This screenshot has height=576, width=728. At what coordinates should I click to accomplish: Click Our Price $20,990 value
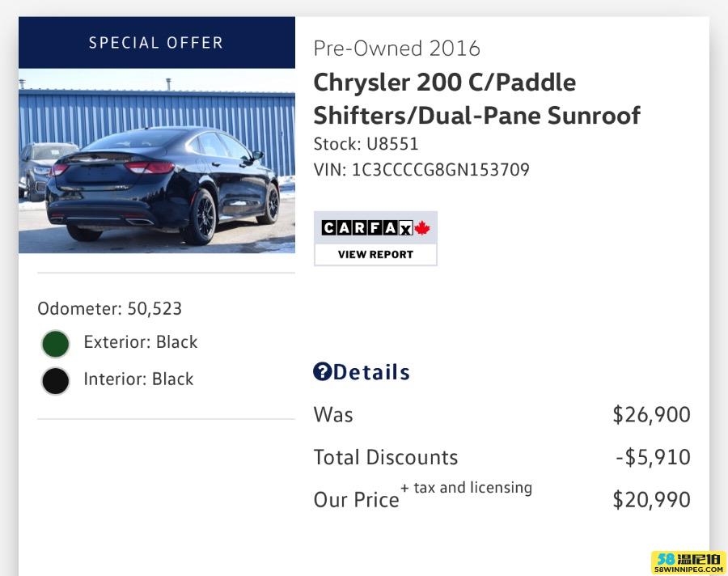[x=651, y=500]
